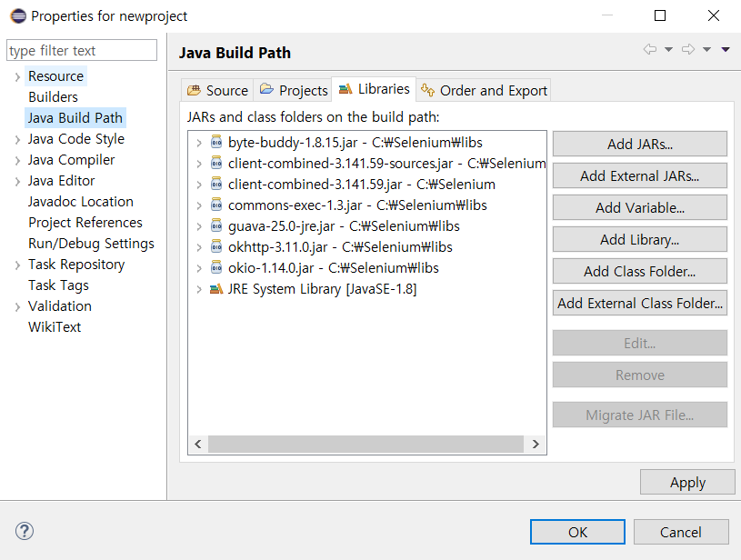741x560 pixels.
Task: Open the view menu triangle
Action: pyautogui.click(x=726, y=49)
